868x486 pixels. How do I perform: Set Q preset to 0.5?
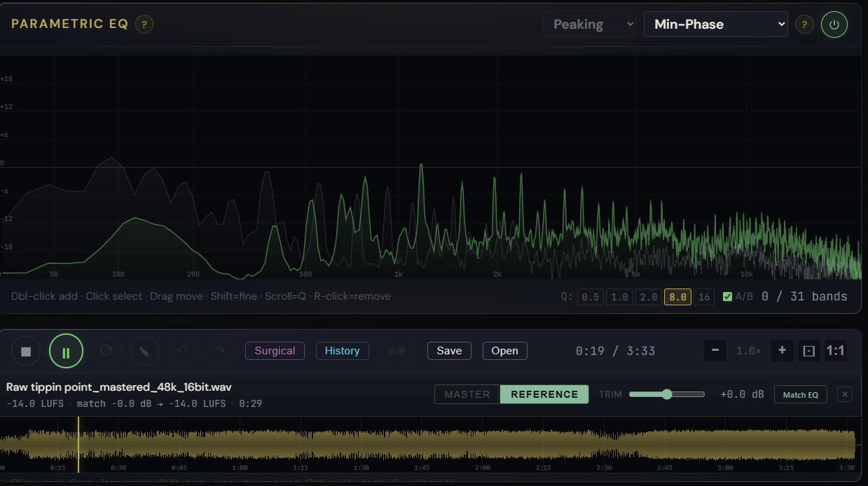[591, 297]
